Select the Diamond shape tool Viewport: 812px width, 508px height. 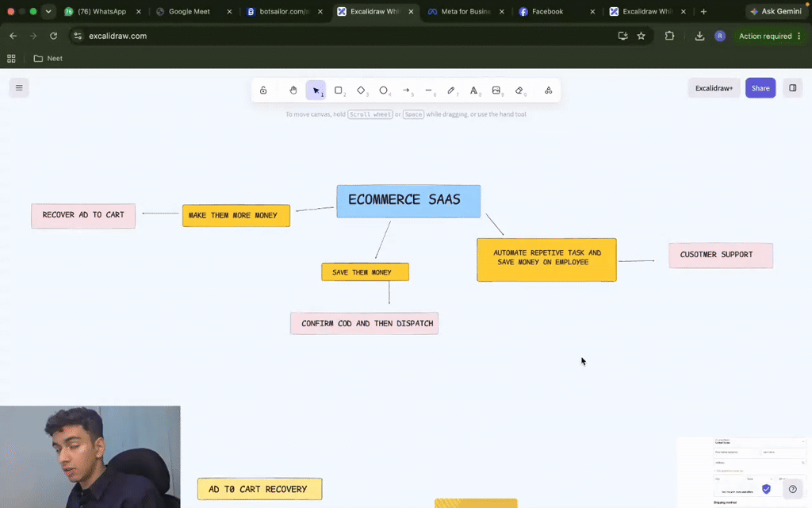click(362, 90)
